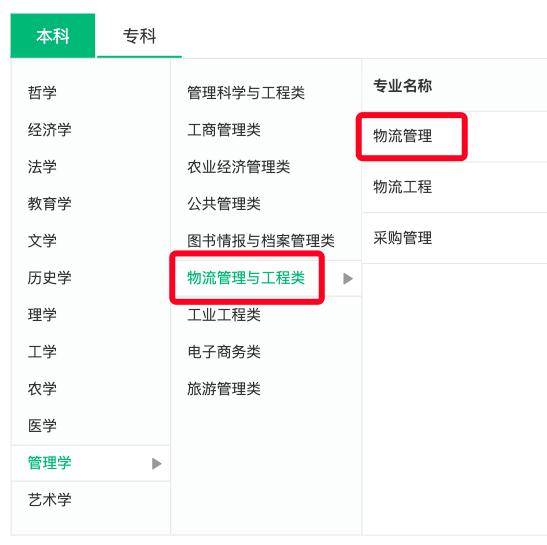Select 图书情报与档案管理类 subcategory
547x545 pixels.
(x=261, y=241)
